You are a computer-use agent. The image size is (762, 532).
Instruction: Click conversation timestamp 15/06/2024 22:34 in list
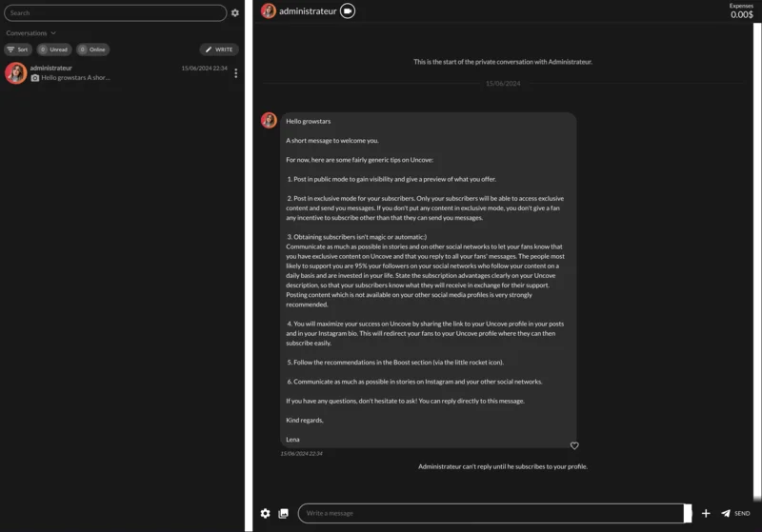coord(204,69)
